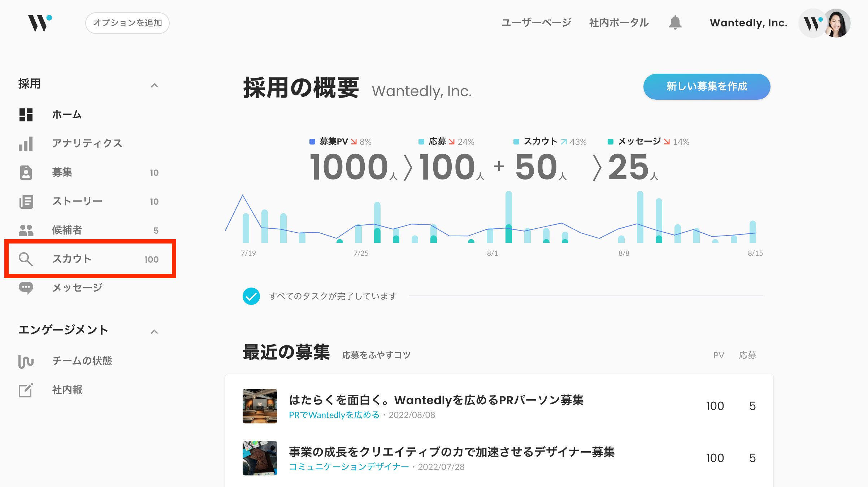
Task: Open the PRでWantedlyを広める link
Action: tap(334, 415)
